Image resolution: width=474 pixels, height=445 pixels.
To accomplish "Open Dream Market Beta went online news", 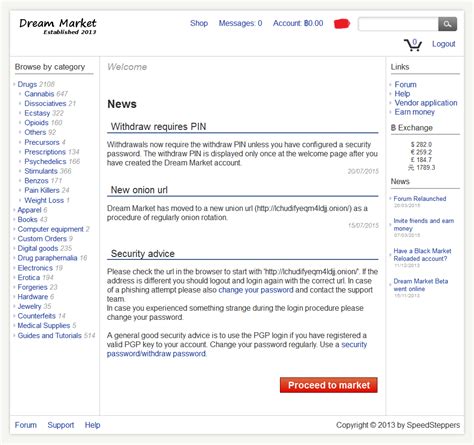I will pos(420,285).
